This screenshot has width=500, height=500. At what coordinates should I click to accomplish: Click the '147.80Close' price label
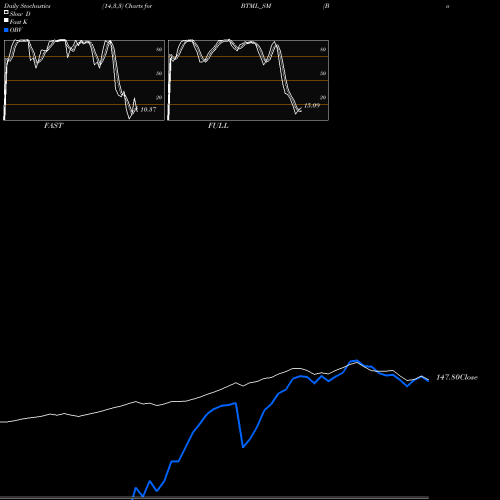457,377
